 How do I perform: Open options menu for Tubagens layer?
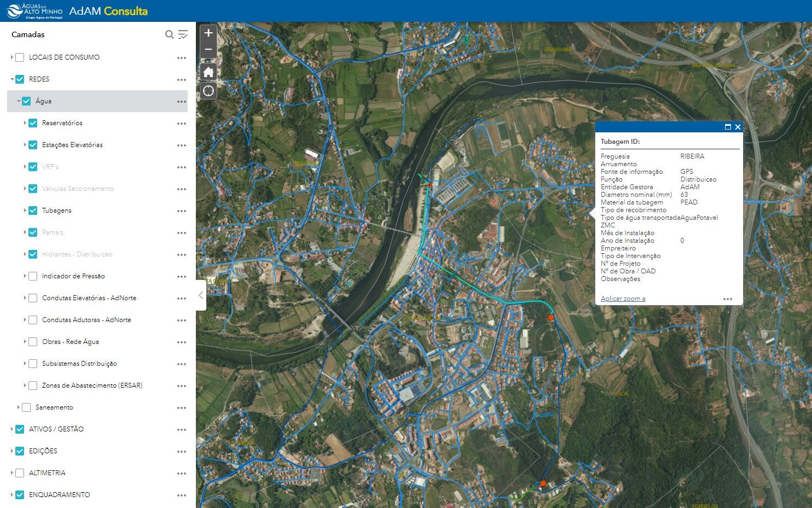click(182, 211)
